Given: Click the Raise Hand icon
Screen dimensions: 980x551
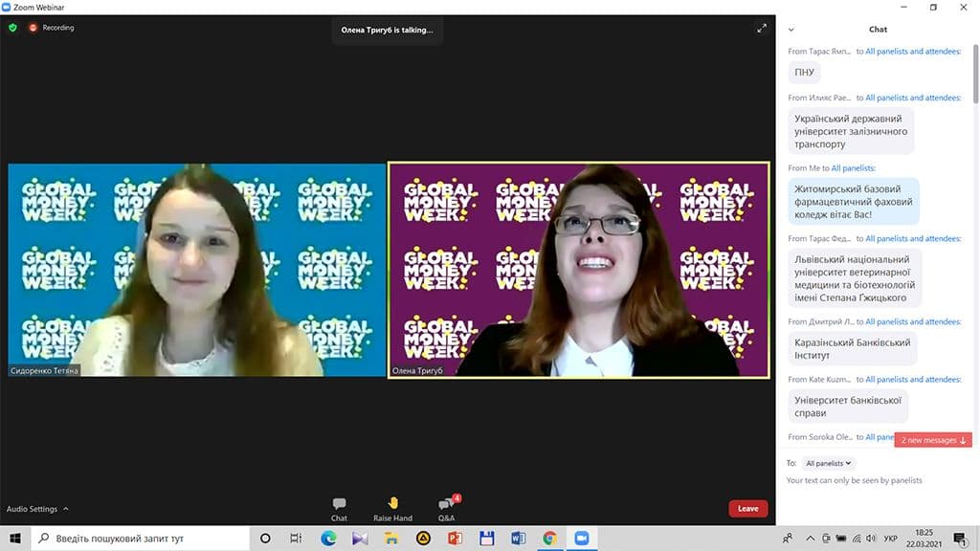Looking at the screenshot, I should tap(392, 509).
